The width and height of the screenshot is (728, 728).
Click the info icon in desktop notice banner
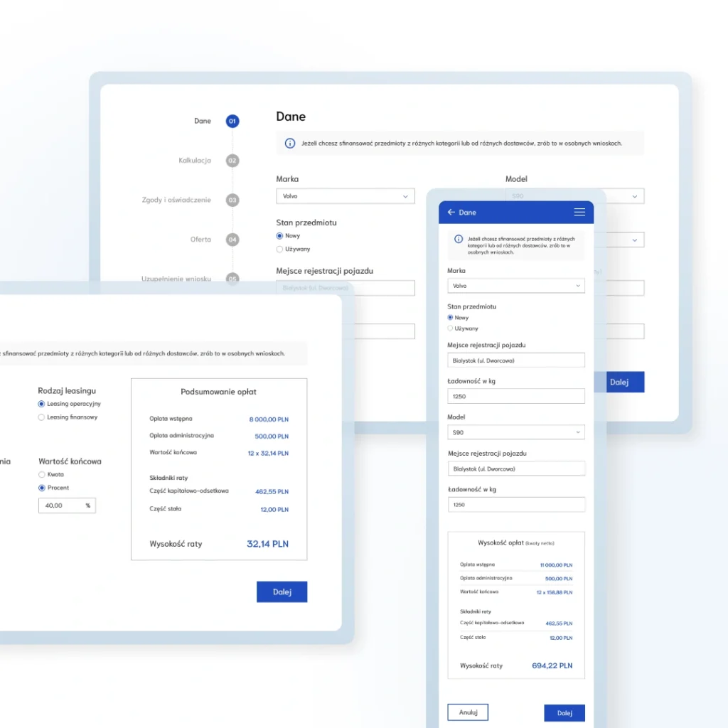[289, 143]
